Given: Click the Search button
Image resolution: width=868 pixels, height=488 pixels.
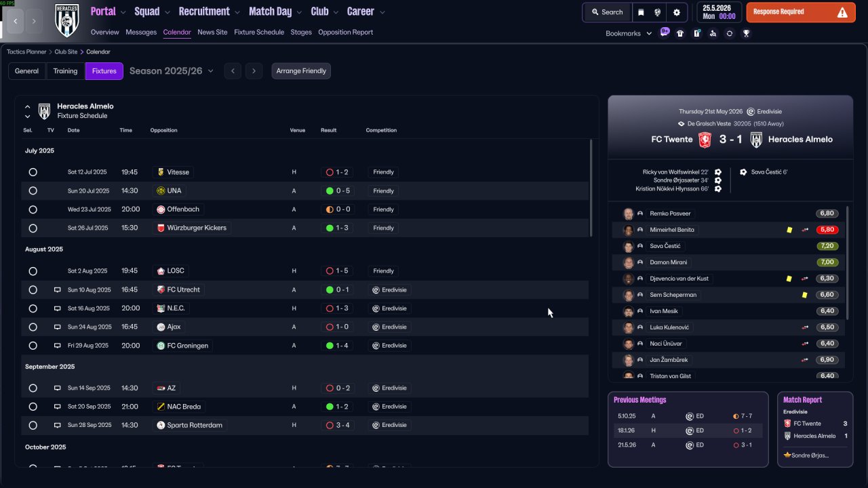Looking at the screenshot, I should (x=607, y=12).
